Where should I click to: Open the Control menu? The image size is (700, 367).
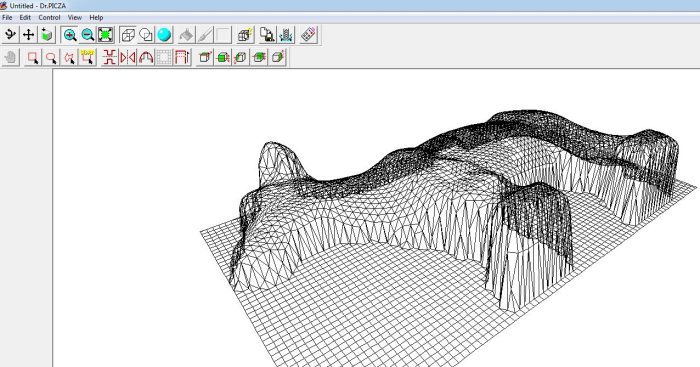49,17
